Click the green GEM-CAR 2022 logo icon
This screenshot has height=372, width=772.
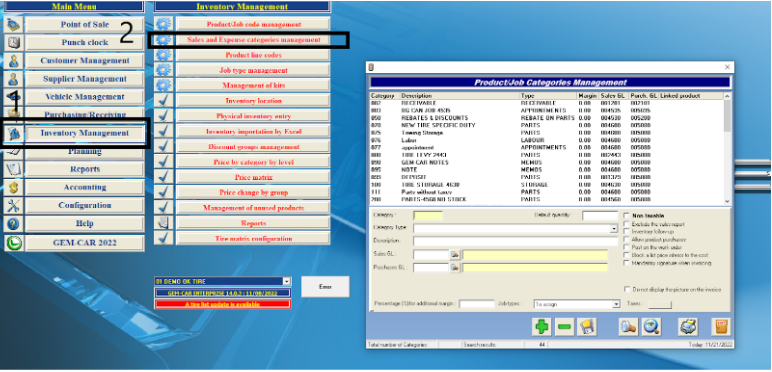[13, 243]
